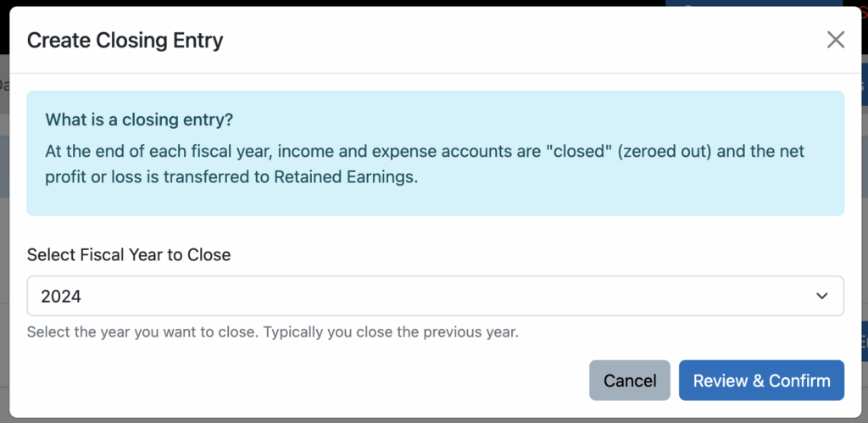The image size is (868, 423).
Task: Click the blue button behind the dialog top
Action: pos(746,3)
